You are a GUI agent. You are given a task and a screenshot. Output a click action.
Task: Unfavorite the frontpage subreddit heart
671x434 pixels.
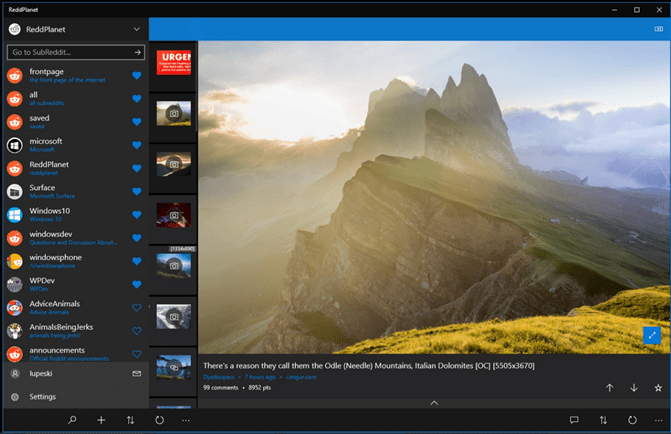click(137, 75)
